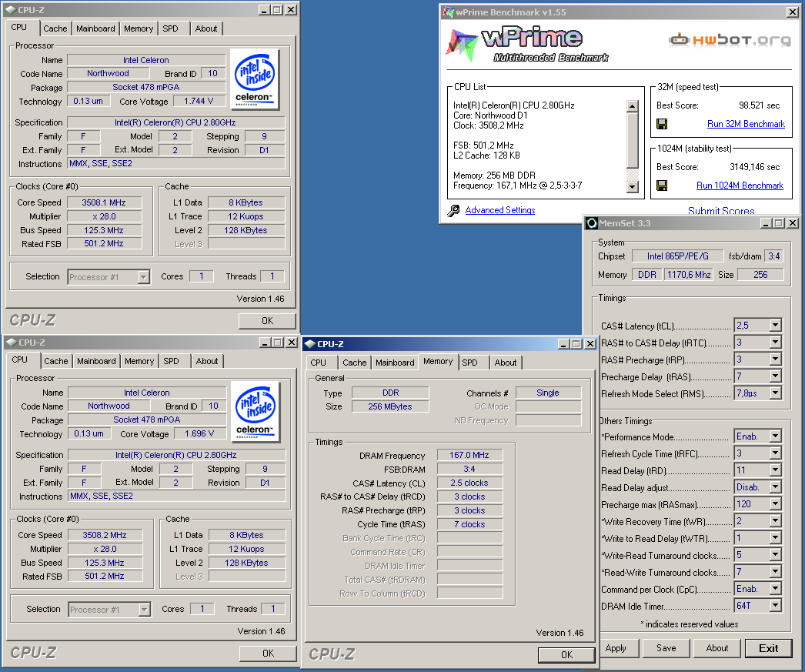Run the 1024M Benchmark
The image size is (805, 672).
740,186
